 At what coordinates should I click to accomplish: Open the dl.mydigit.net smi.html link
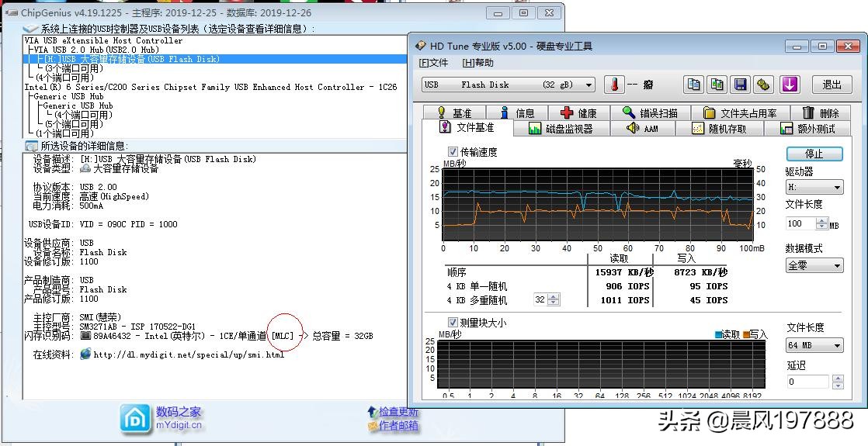coord(189,354)
